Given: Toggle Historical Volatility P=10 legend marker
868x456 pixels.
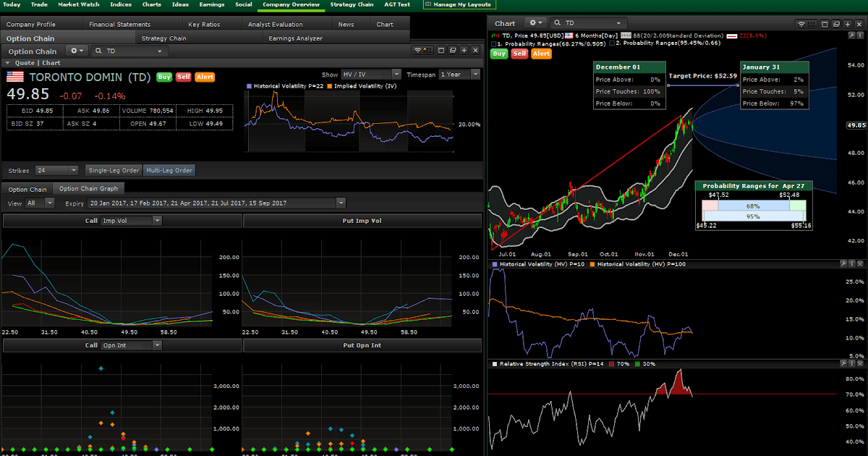Looking at the screenshot, I should click(x=495, y=265).
